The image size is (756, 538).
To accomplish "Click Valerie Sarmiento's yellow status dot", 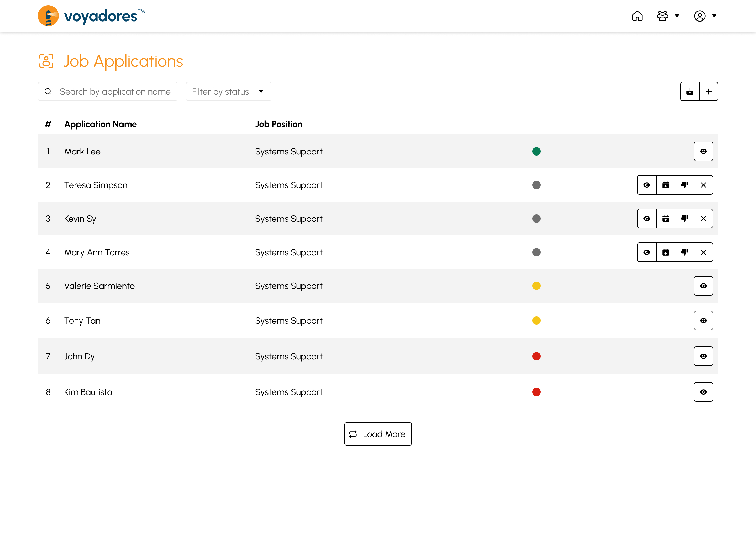I will tap(537, 286).
